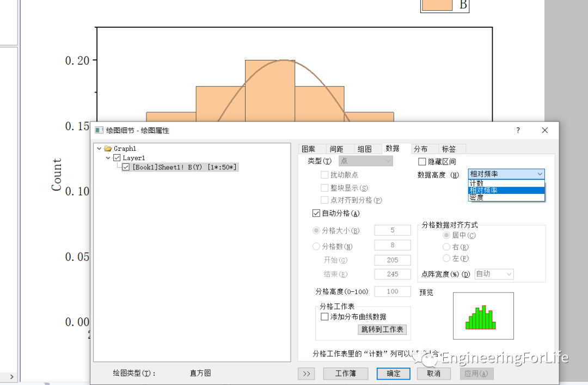The image size is (588, 385).
Task: Choose 密度 from the dropdown list
Action: click(x=506, y=197)
